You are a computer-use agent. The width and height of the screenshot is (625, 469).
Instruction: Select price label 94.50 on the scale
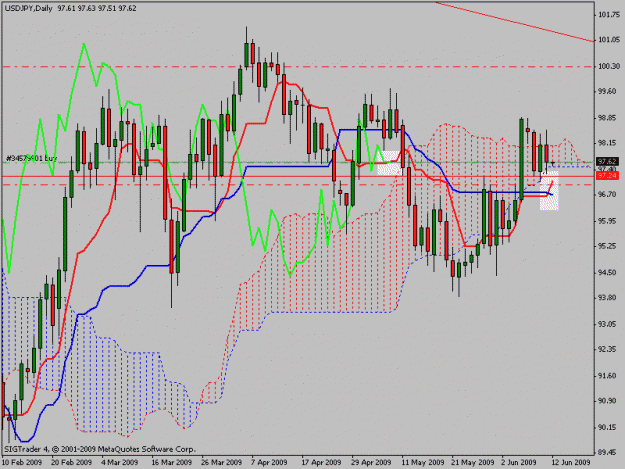[x=609, y=273]
